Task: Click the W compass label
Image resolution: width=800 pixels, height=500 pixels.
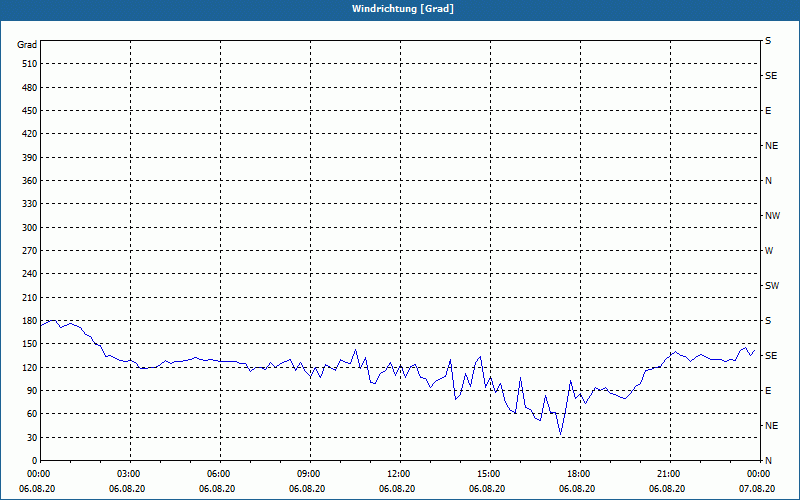Action: point(769,251)
